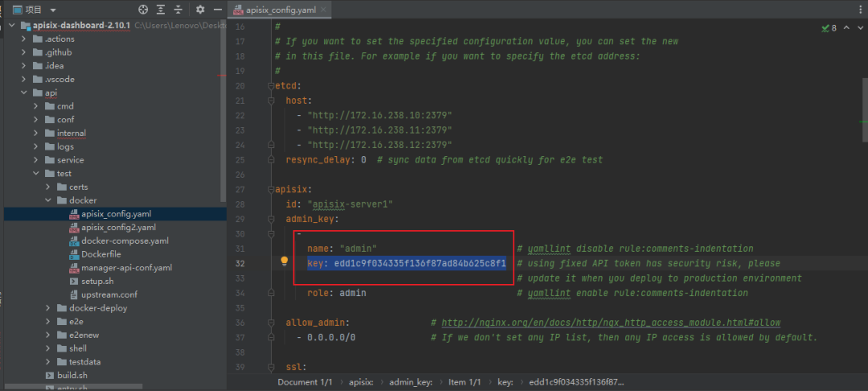
Task: Click the Collapse All icon in project toolbar
Action: point(178,10)
